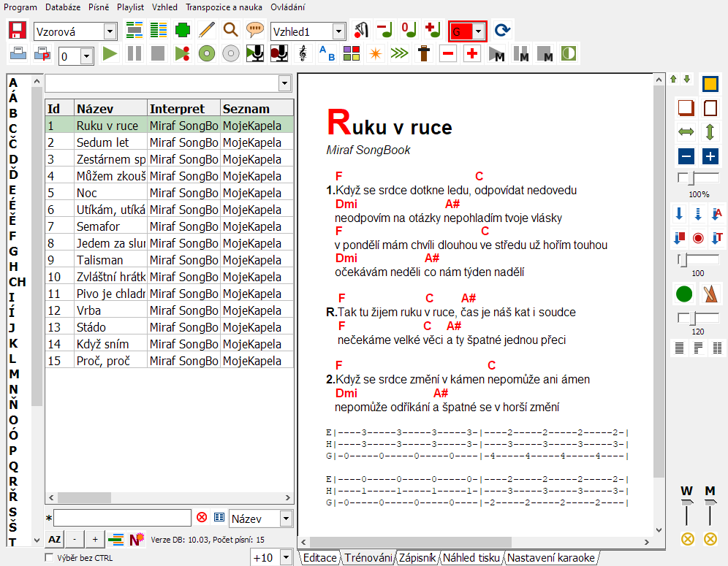Screen dimensions: 728x566
Task: Select song 'Talisman' in the table
Action: (x=170, y=260)
